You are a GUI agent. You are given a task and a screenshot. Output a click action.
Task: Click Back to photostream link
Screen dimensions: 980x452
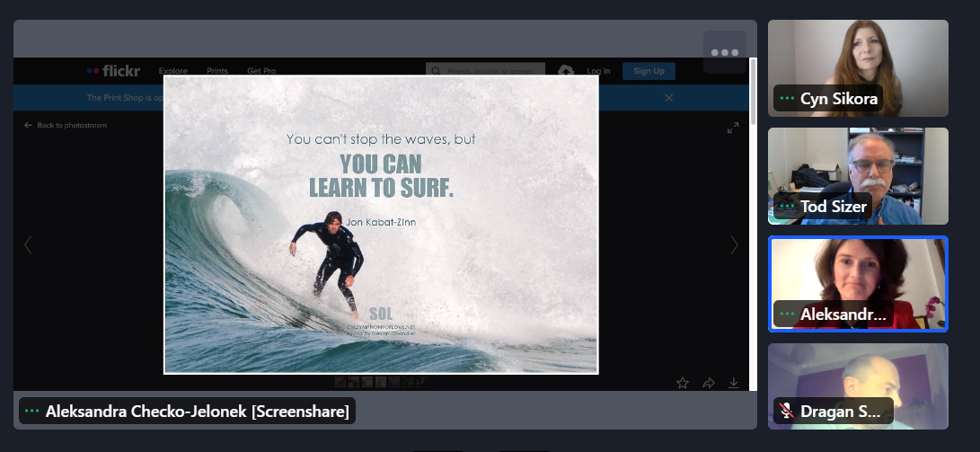[x=66, y=125]
